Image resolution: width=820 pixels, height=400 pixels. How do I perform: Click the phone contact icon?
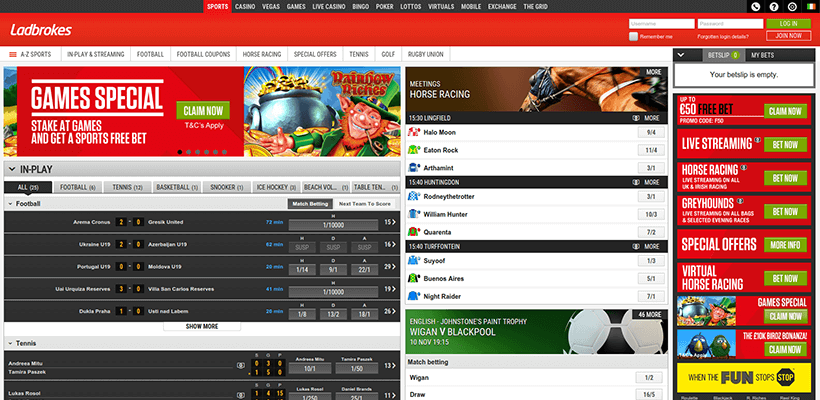755,6
